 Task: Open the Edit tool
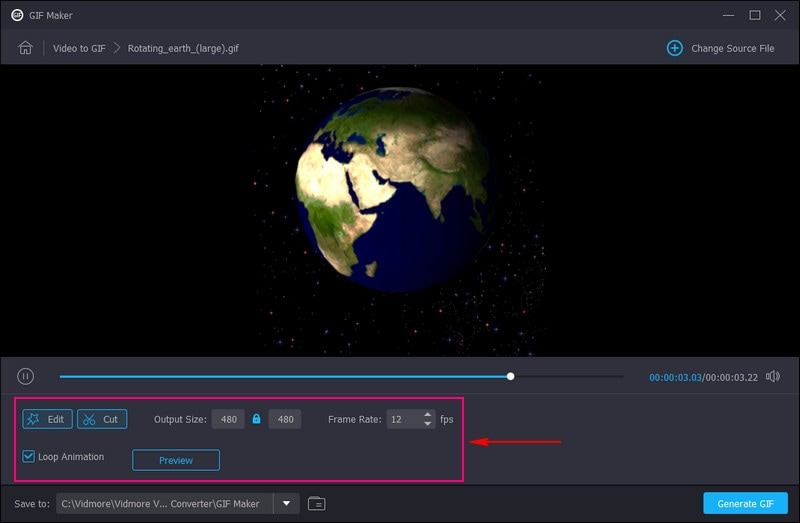tap(48, 419)
